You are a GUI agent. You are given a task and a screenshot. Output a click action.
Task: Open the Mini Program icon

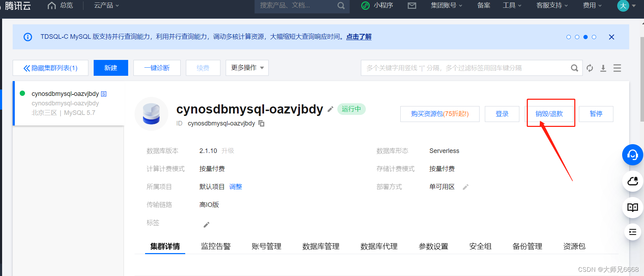[x=365, y=5]
